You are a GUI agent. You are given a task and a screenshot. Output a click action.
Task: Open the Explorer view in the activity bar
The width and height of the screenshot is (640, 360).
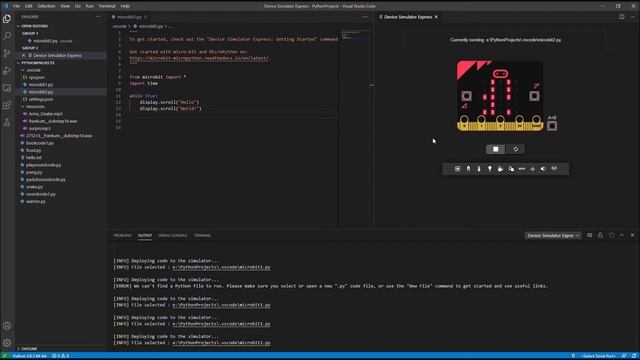coord(7,19)
